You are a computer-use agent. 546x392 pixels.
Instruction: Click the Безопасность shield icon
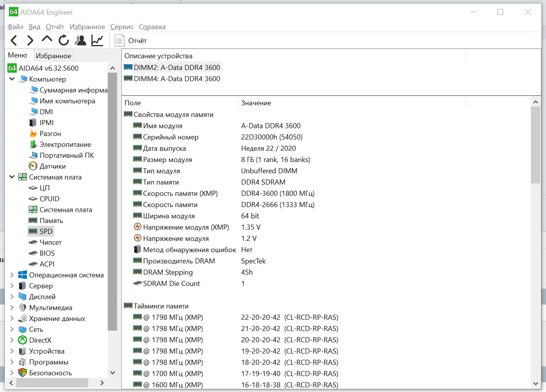23,373
